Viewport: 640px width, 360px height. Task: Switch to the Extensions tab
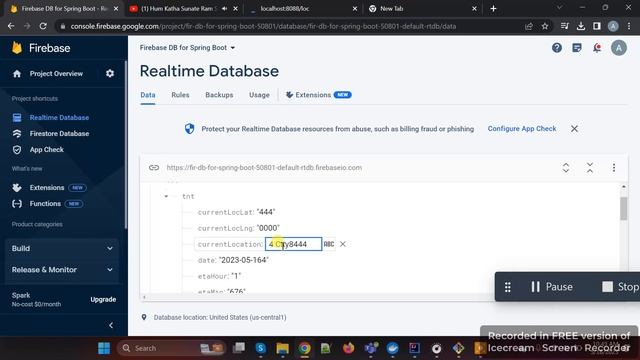click(x=318, y=95)
